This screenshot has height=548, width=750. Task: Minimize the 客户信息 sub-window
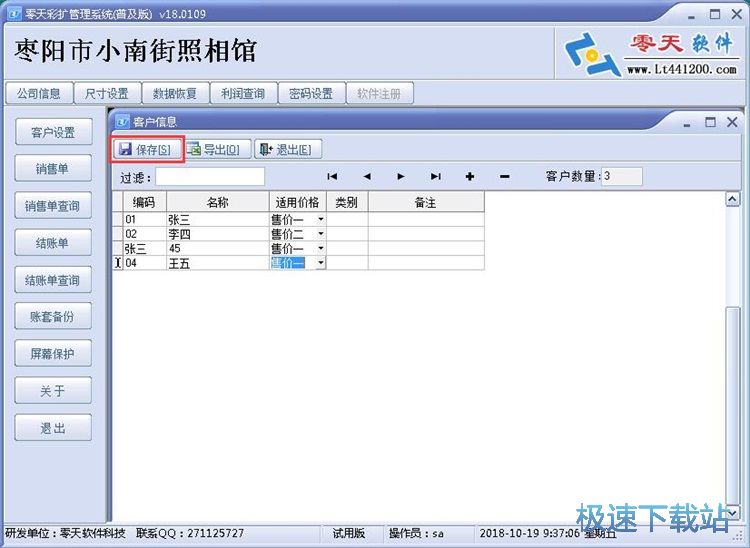pos(687,124)
